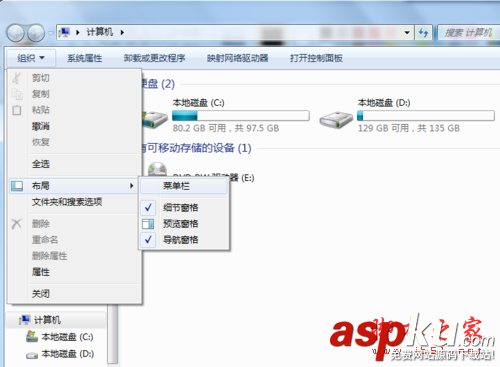The width and height of the screenshot is (500, 367).
Task: Open the 组织 dropdown menu
Action: click(31, 58)
